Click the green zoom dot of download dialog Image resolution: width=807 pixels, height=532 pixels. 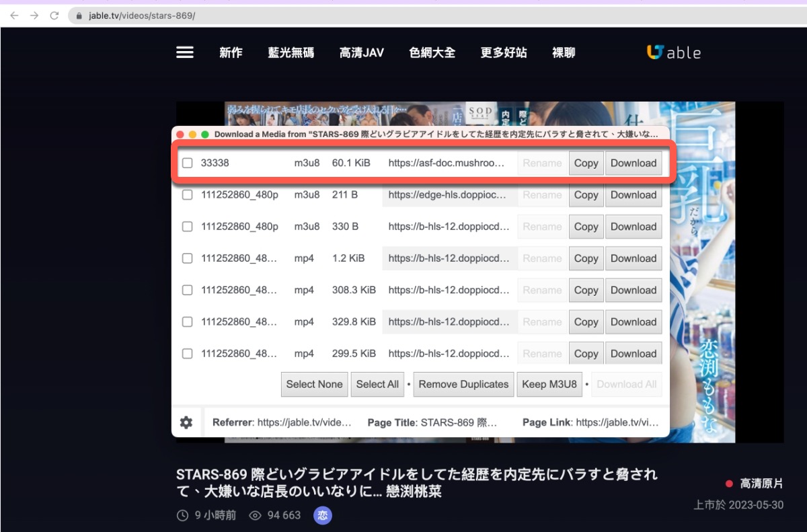[205, 135]
